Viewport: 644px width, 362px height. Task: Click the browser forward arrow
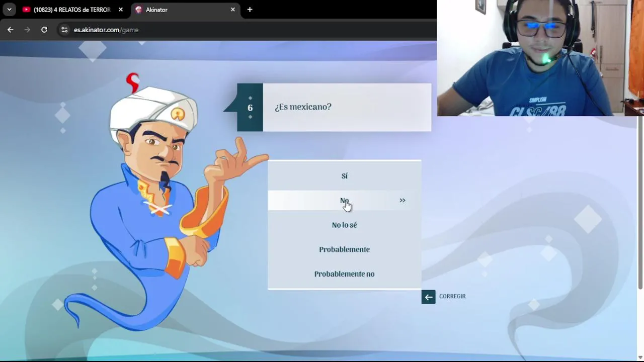pos(27,30)
